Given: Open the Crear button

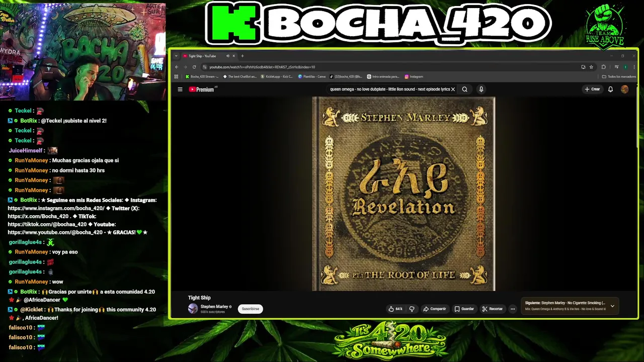Looking at the screenshot, I should (592, 89).
